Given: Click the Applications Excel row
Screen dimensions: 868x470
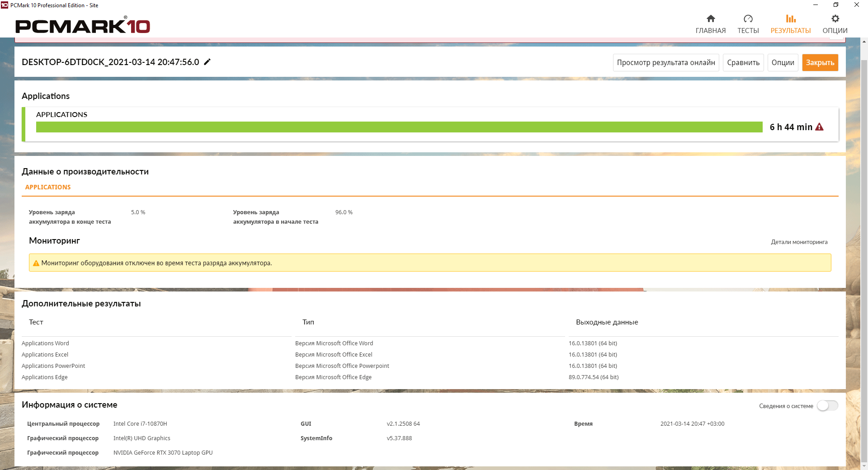Looking at the screenshot, I should tap(430, 355).
